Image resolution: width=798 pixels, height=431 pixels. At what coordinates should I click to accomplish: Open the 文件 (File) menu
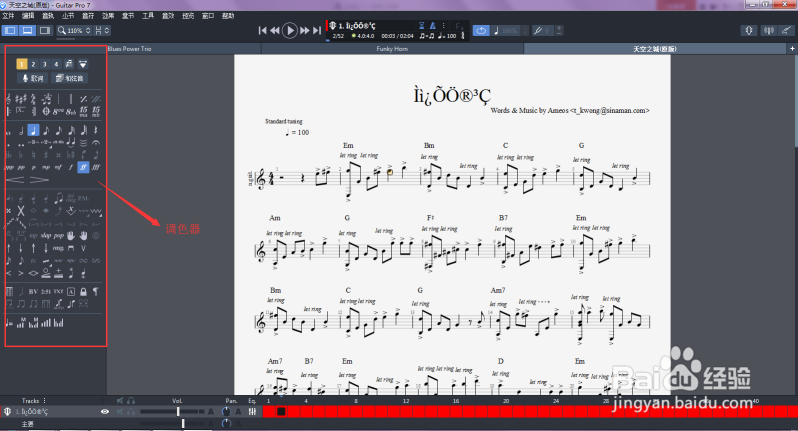coord(8,16)
